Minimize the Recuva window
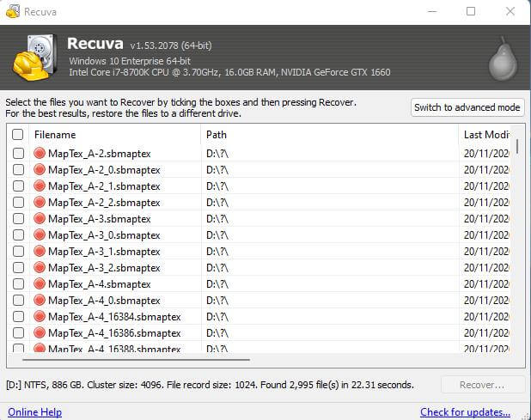 coord(432,11)
